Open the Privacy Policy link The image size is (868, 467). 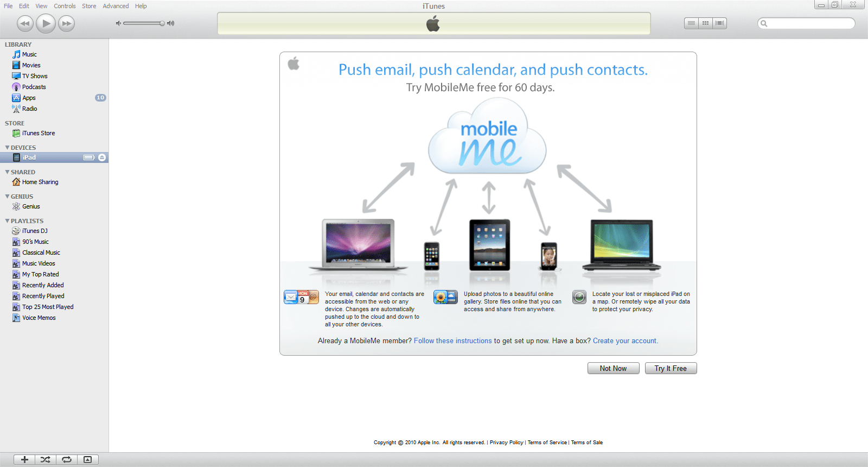tap(507, 443)
